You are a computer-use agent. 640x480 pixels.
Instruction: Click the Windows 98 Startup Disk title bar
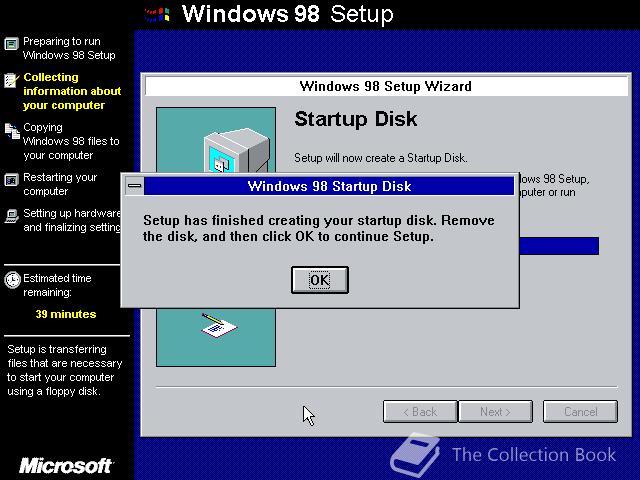329,186
